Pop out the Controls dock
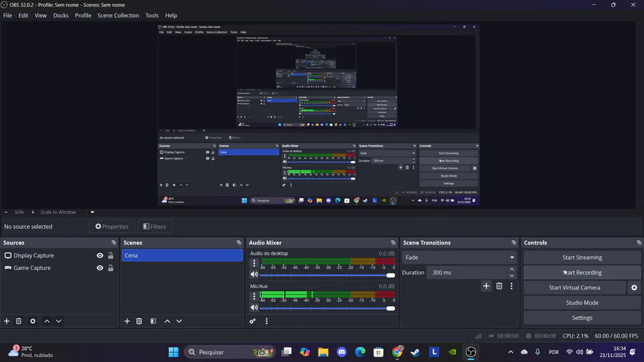The width and height of the screenshot is (644, 362). pyautogui.click(x=639, y=243)
